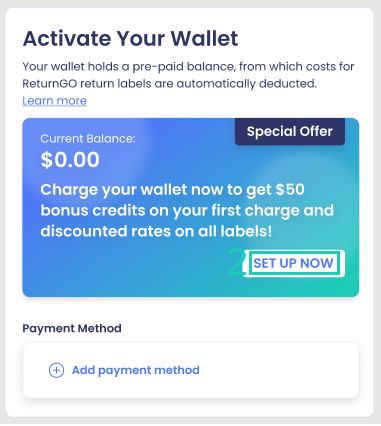Viewport: 381px width, 426px height.
Task: Click the Current Balance label
Action: [88, 139]
